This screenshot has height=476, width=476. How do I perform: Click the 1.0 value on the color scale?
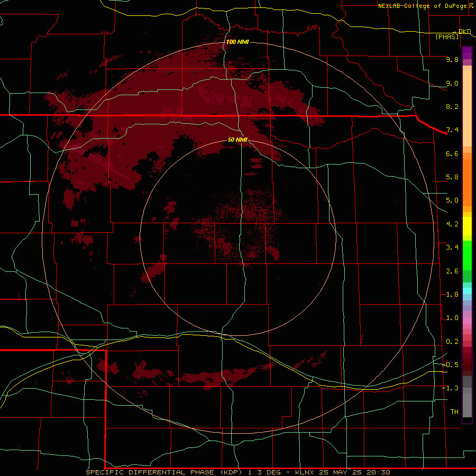pyautogui.click(x=452, y=318)
